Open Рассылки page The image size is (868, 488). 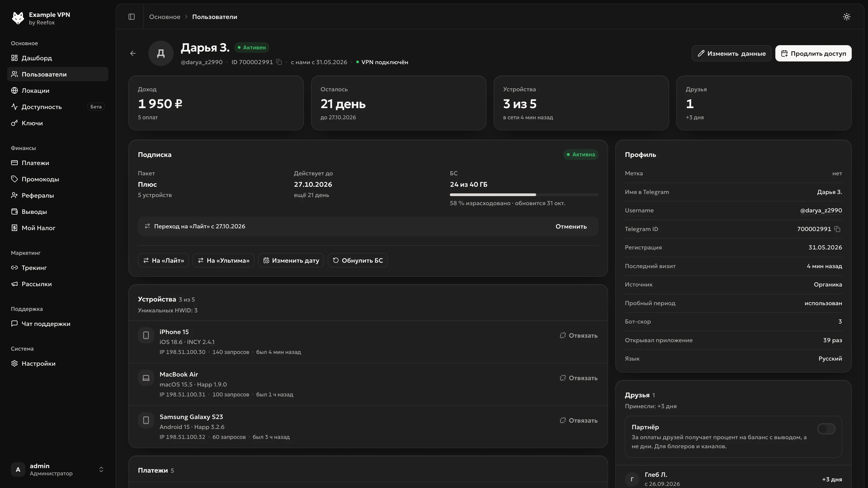pos(58,284)
